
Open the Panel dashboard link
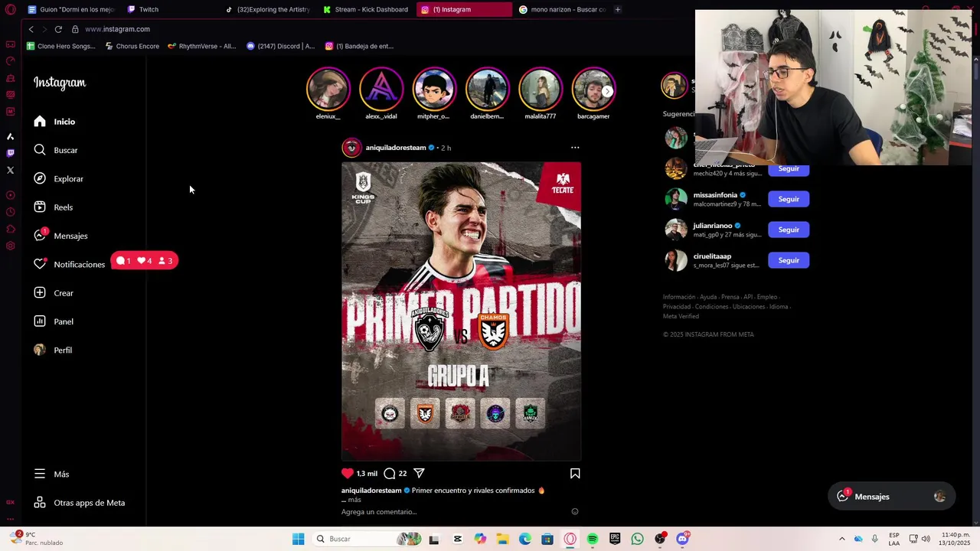[54, 321]
